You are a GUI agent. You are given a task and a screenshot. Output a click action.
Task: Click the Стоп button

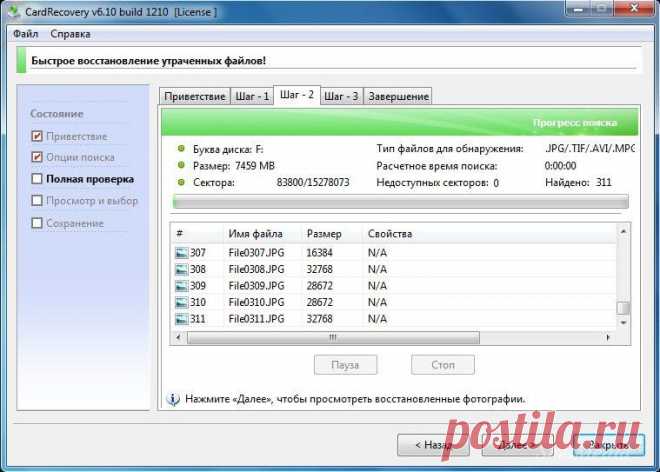[443, 365]
